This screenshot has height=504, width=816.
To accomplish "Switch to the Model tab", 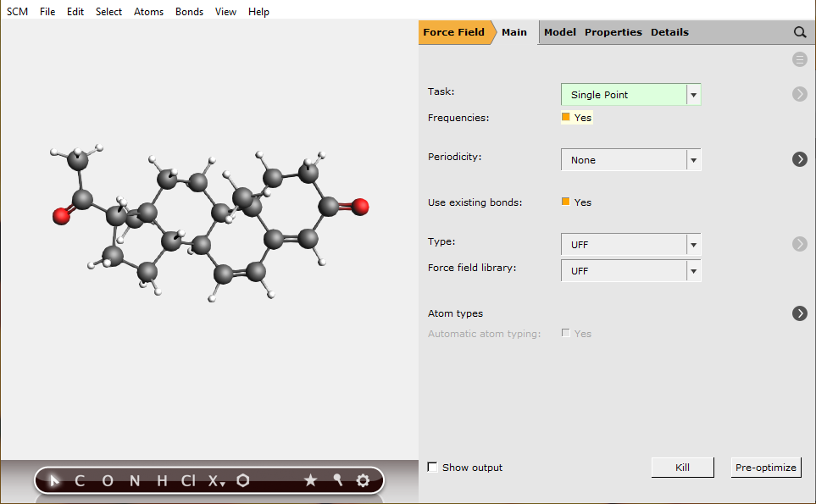I will click(x=559, y=32).
